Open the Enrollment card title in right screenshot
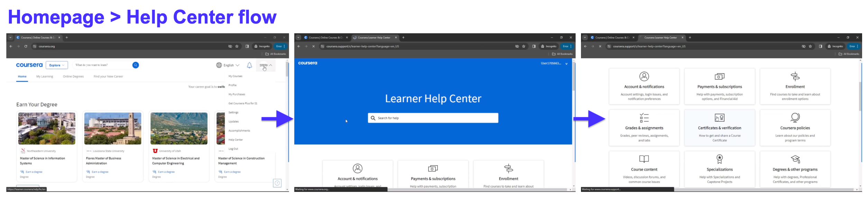The image size is (868, 201). pos(795,87)
